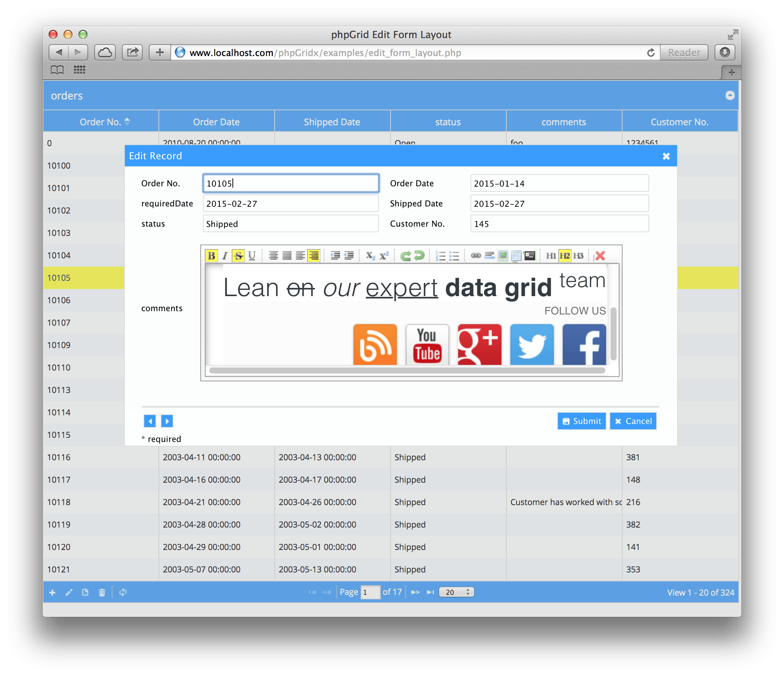This screenshot has height=676, width=784.
Task: Switch editor to HTML source view
Action: click(530, 256)
